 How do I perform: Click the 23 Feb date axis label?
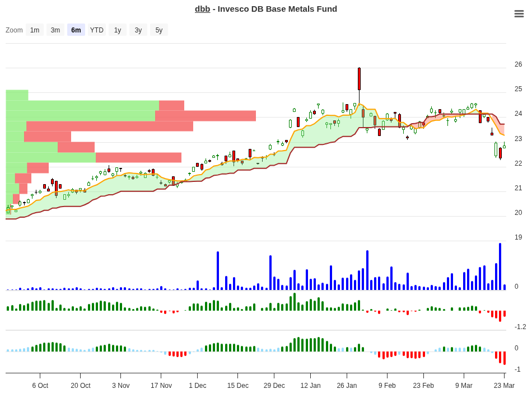423,385
